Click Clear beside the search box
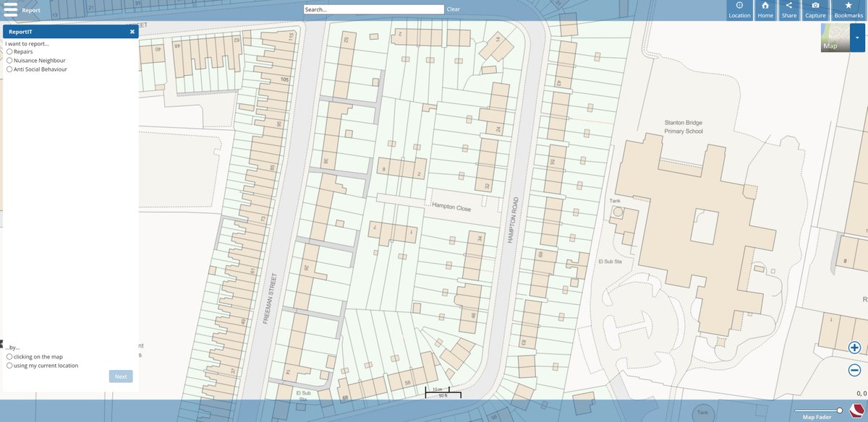 pos(455,9)
